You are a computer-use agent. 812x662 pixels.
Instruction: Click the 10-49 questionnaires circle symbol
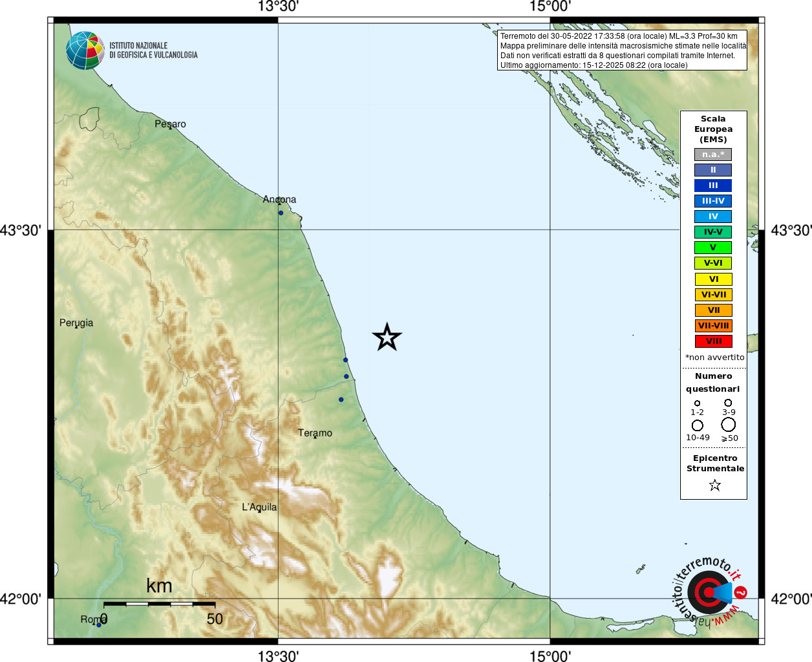pyautogui.click(x=698, y=425)
